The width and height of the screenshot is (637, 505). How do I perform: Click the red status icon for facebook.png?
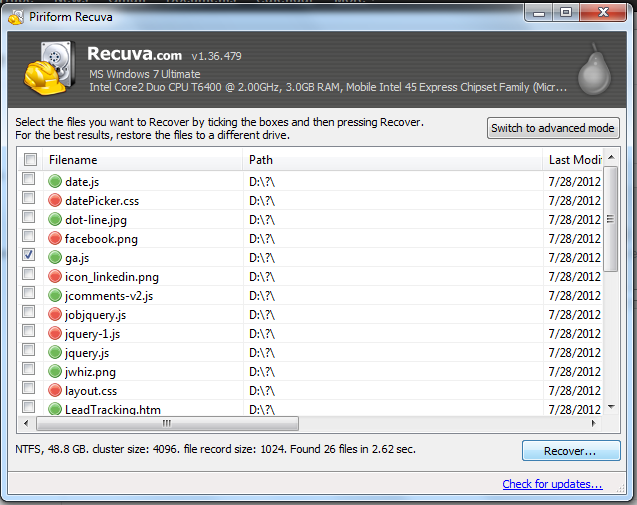[55, 238]
